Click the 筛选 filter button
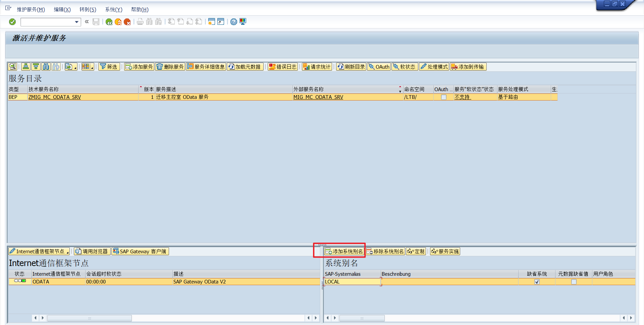This screenshot has width=644, height=325. [109, 67]
